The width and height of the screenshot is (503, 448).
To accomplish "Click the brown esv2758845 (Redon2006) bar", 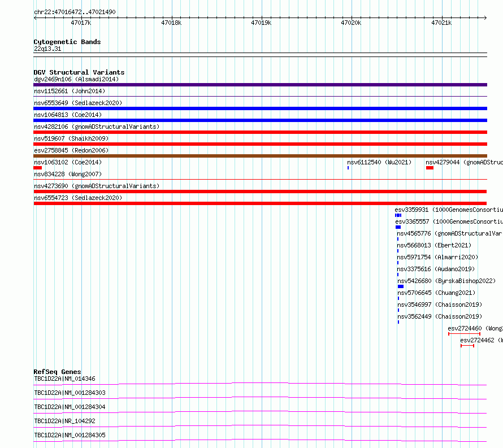I will (x=260, y=156).
